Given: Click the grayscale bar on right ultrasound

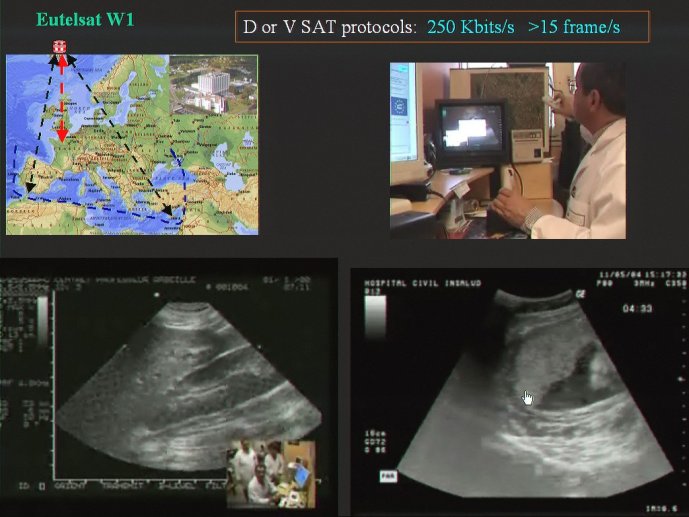Looking at the screenshot, I should (x=375, y=317).
